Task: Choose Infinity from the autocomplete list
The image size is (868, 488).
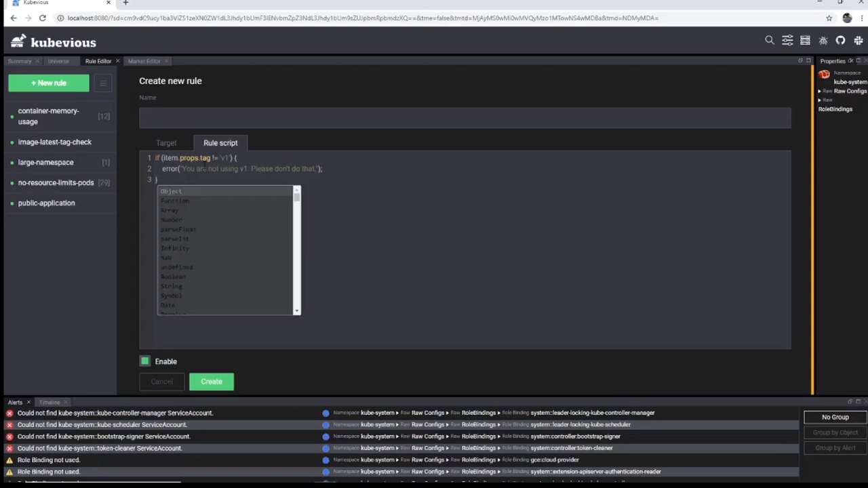Action: tap(225, 248)
